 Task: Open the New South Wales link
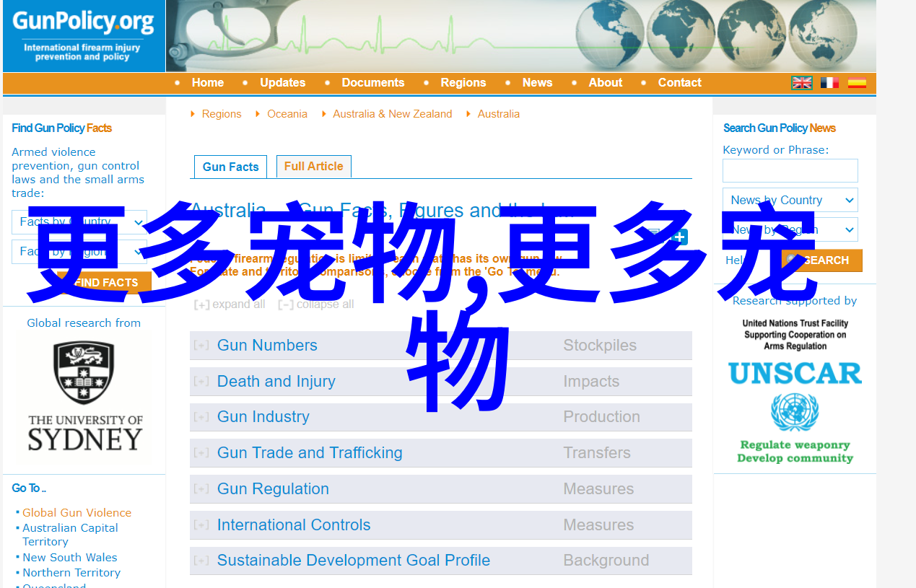point(69,558)
